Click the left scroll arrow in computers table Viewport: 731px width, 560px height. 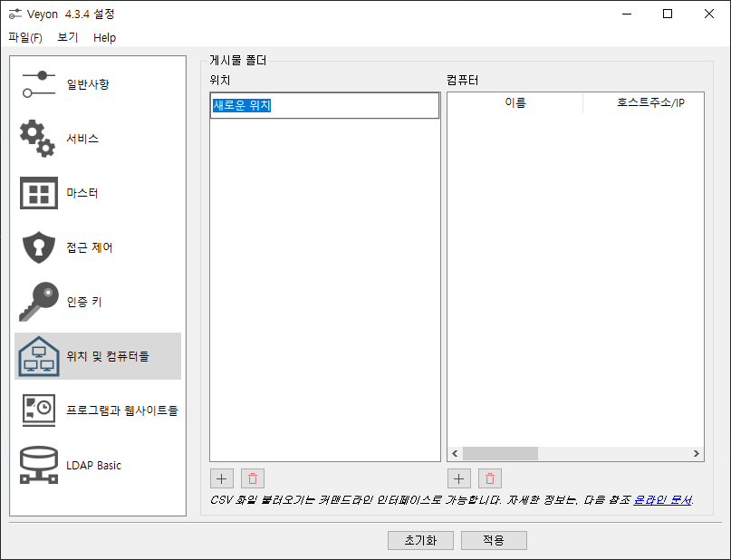[x=455, y=453]
